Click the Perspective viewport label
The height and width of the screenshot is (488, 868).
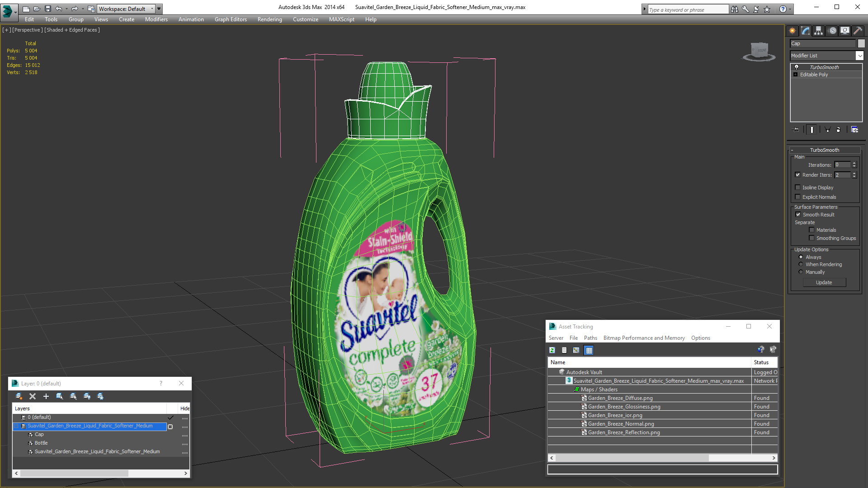pos(28,30)
